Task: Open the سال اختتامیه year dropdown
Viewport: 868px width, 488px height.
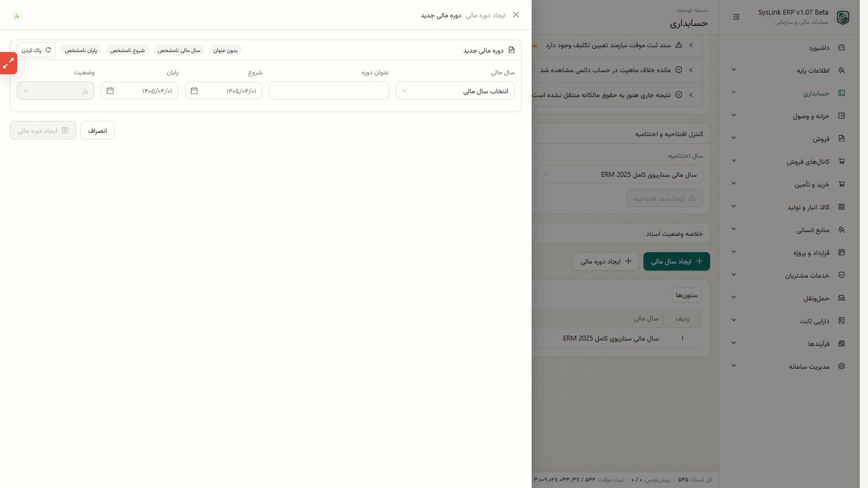Action: [620, 175]
